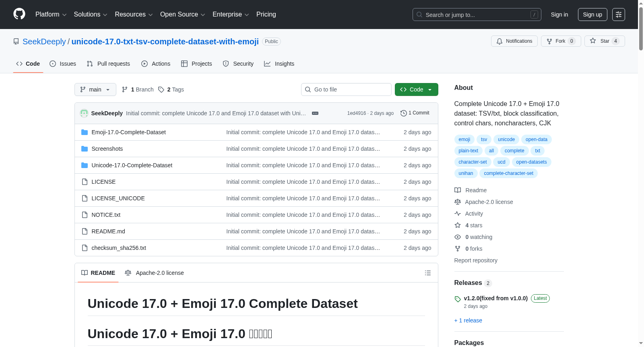This screenshot has width=644, height=347.
Task: Click the commit history clock icon
Action: tap(404, 113)
